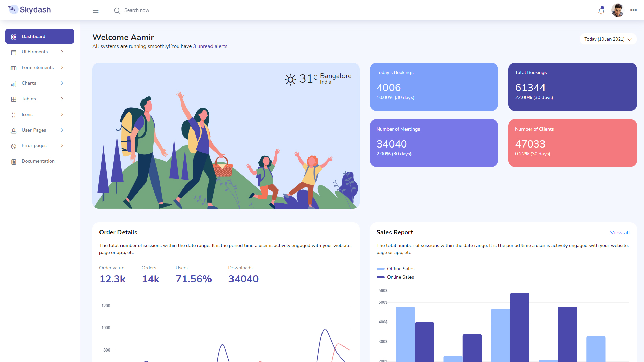Click the Tables grid icon in sidebar
The width and height of the screenshot is (644, 362).
pos(14,99)
